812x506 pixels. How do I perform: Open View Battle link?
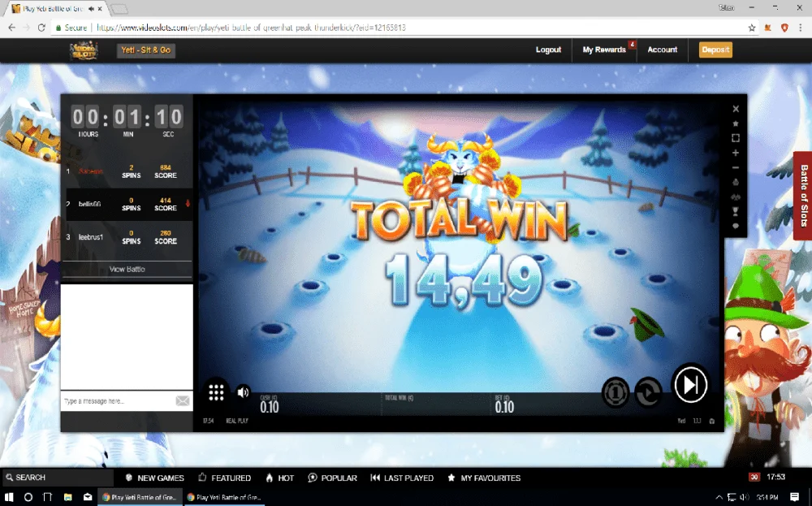pyautogui.click(x=127, y=270)
